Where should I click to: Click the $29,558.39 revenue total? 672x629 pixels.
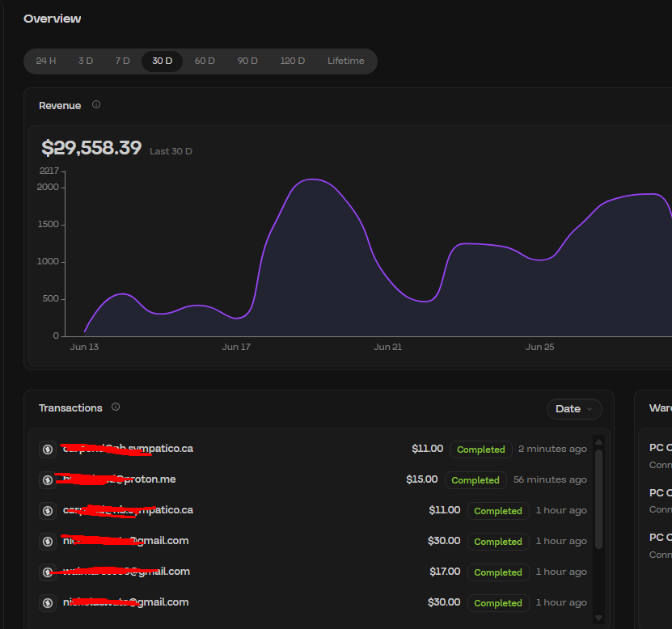(91, 148)
